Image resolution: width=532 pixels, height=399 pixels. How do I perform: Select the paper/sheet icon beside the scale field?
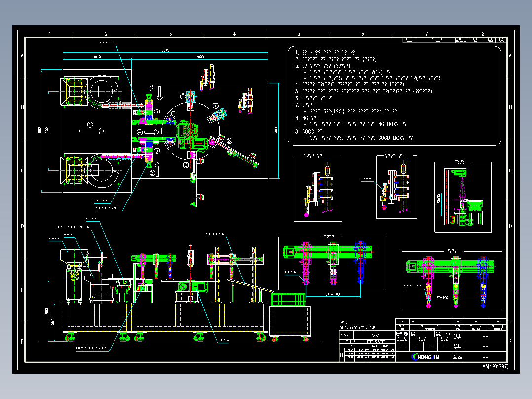coord(398,333)
